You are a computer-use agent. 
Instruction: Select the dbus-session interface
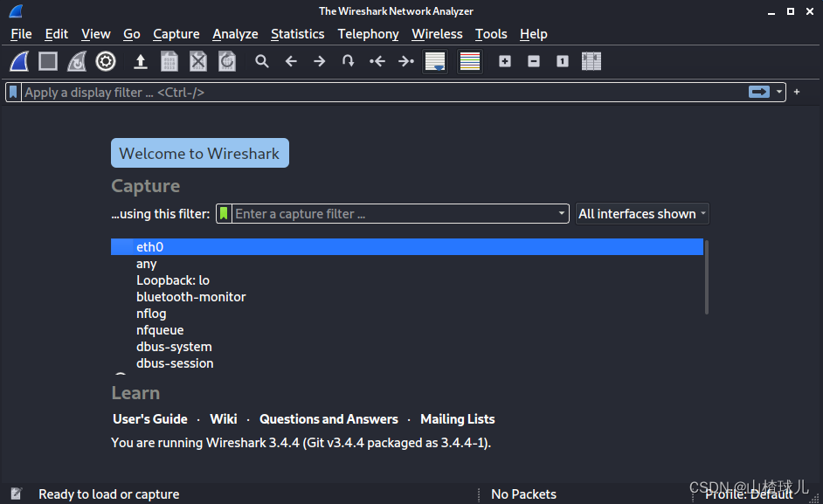point(407,363)
